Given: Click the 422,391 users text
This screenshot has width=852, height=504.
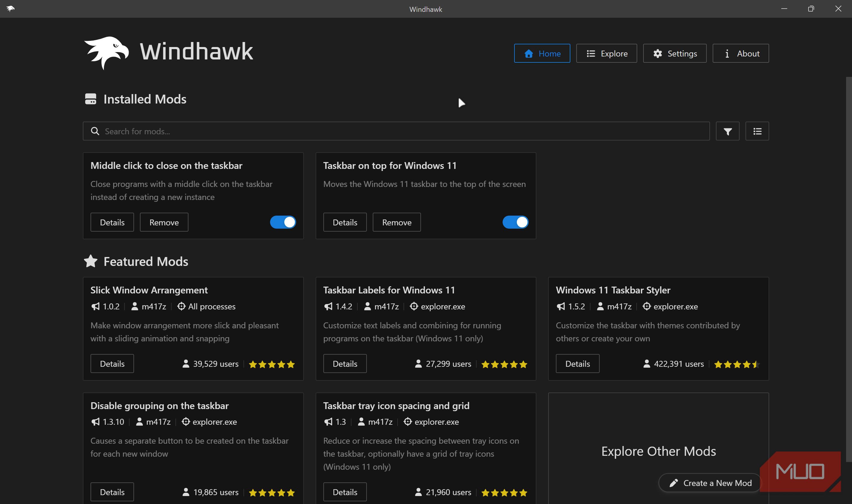Looking at the screenshot, I should 678,364.
